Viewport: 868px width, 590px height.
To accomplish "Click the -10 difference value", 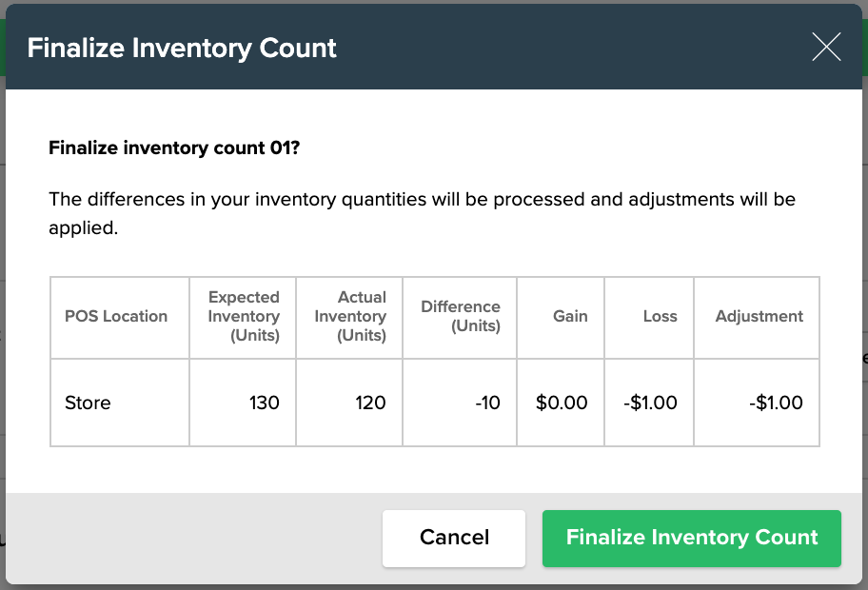I will click(x=487, y=403).
